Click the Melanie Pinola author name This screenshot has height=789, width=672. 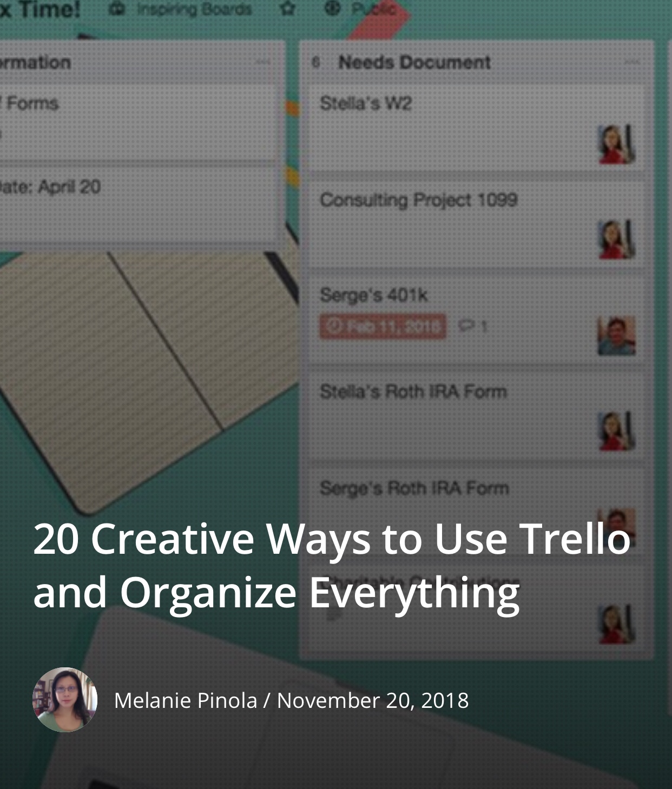186,700
